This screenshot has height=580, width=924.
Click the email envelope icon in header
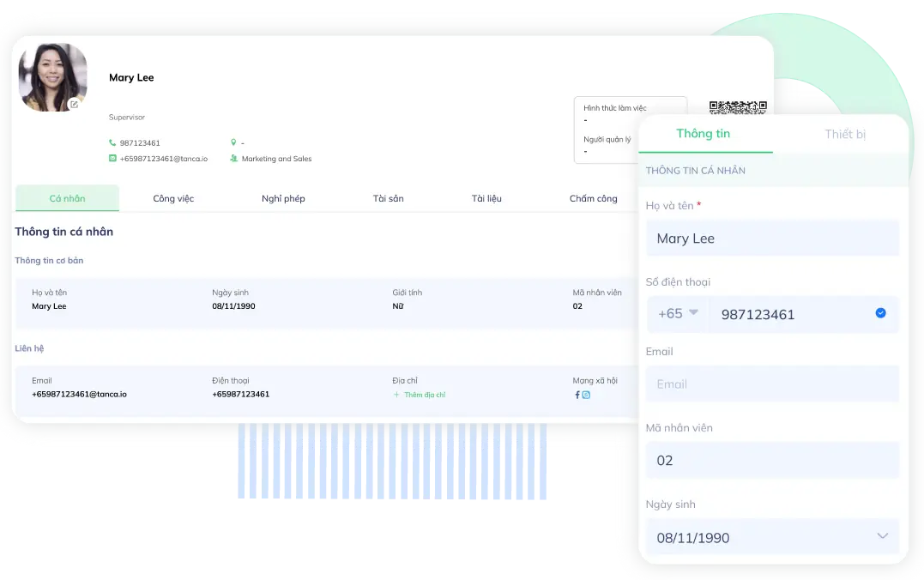pyautogui.click(x=112, y=159)
